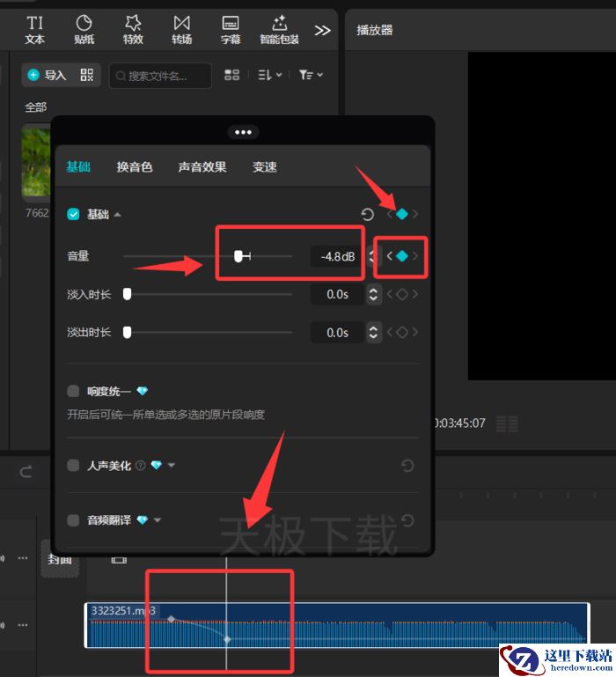The width and height of the screenshot is (616, 677).
Task: Jump to previous 淡出时长 keyframe
Action: (x=389, y=332)
